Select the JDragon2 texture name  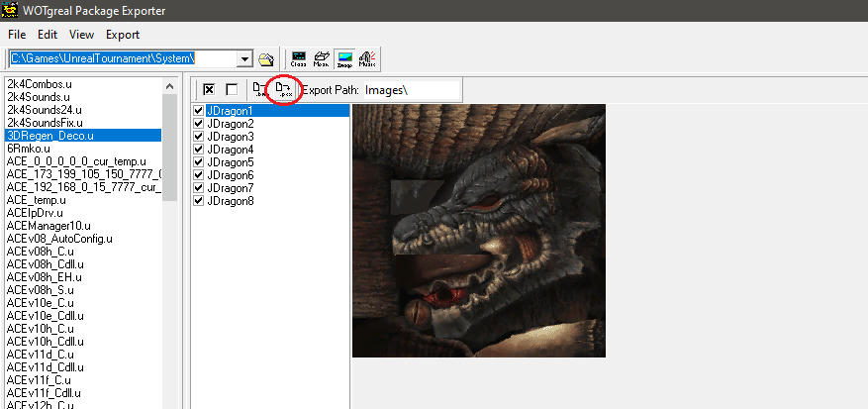point(231,124)
